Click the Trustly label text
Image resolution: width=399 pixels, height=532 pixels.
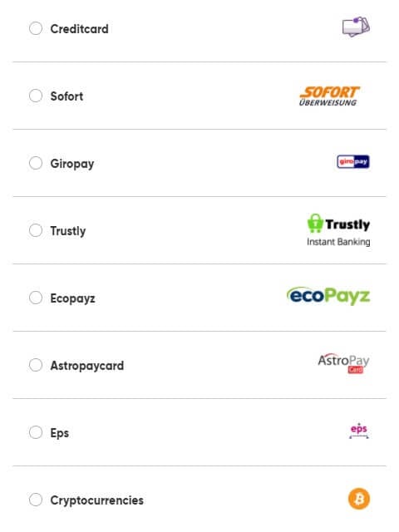(x=68, y=231)
